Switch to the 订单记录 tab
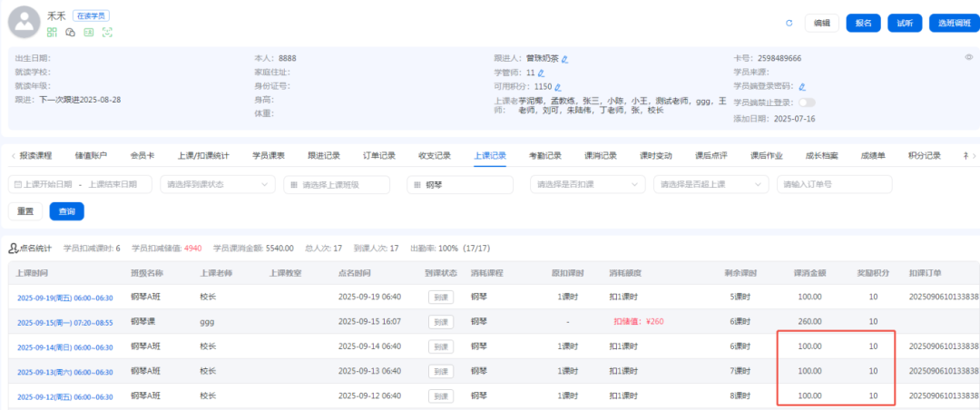Image resolution: width=980 pixels, height=410 pixels. (x=379, y=155)
